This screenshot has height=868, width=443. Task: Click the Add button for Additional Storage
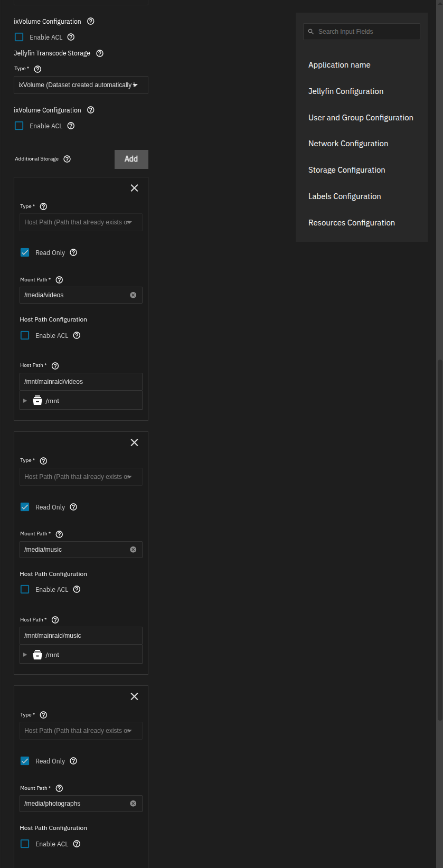coord(131,159)
